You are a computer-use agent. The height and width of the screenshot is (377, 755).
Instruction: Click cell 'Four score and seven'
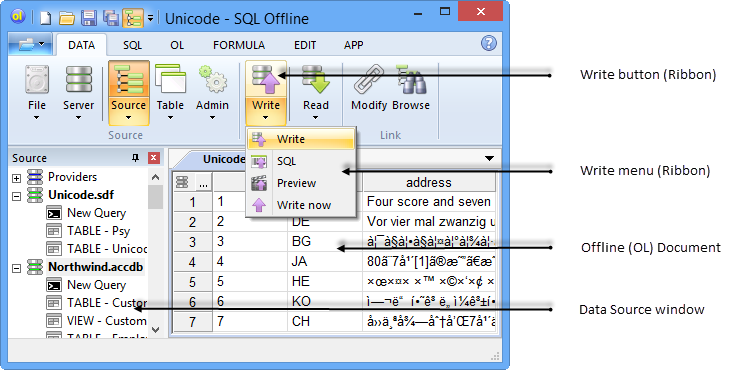tap(429, 201)
